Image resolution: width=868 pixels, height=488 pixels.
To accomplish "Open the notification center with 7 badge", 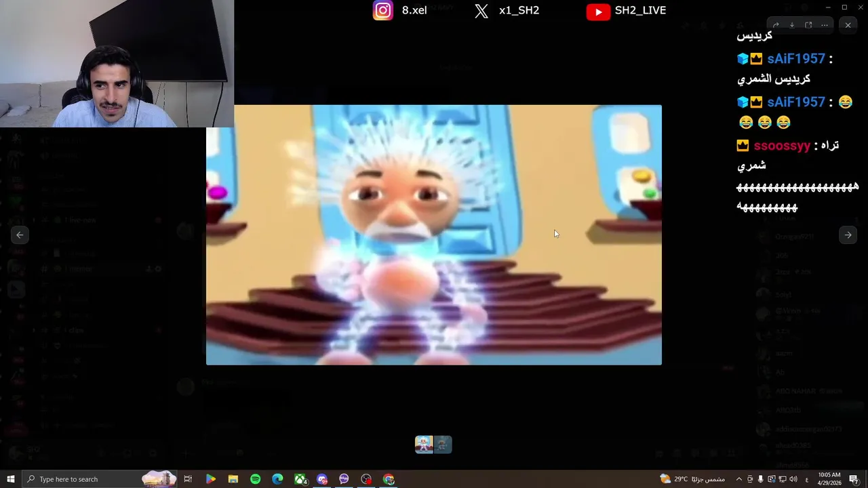I will tap(854, 479).
